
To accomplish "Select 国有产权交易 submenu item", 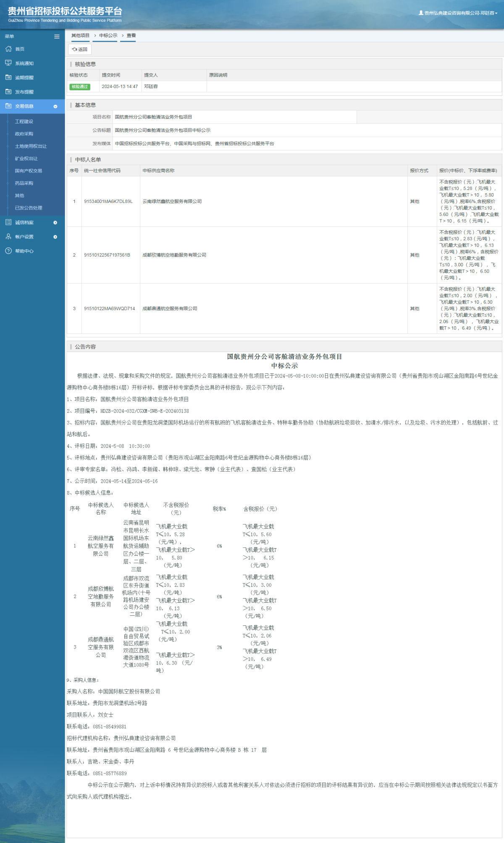I will click(29, 171).
